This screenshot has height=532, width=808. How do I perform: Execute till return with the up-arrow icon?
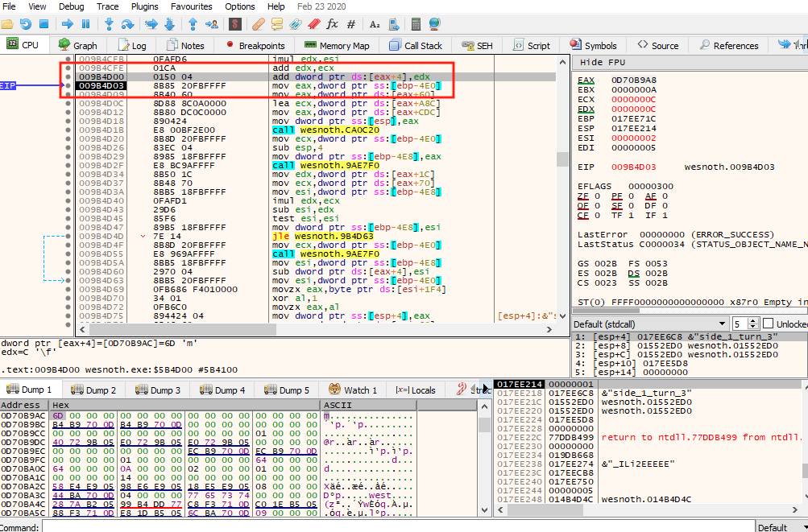(x=193, y=23)
